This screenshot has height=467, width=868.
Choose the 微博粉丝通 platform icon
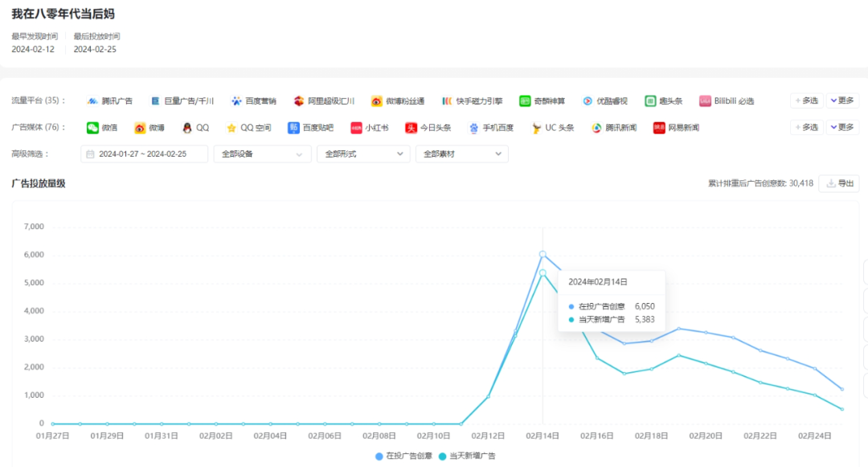coord(377,101)
